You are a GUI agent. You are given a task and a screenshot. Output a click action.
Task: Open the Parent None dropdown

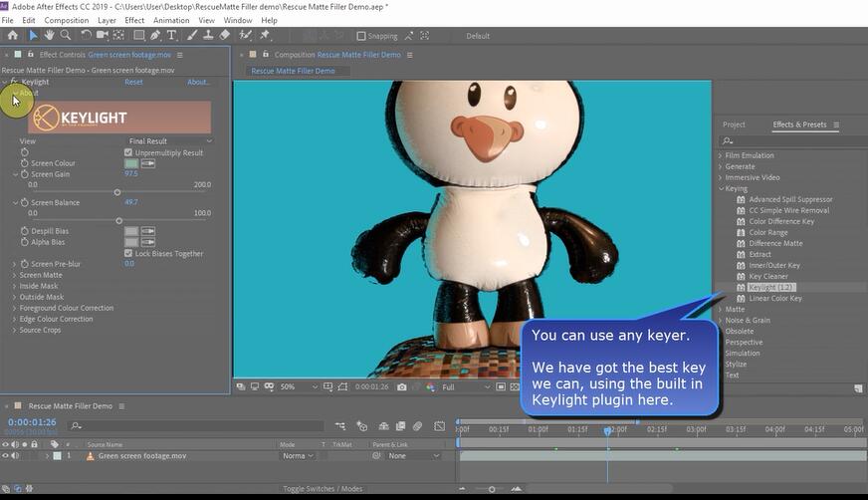coord(413,456)
